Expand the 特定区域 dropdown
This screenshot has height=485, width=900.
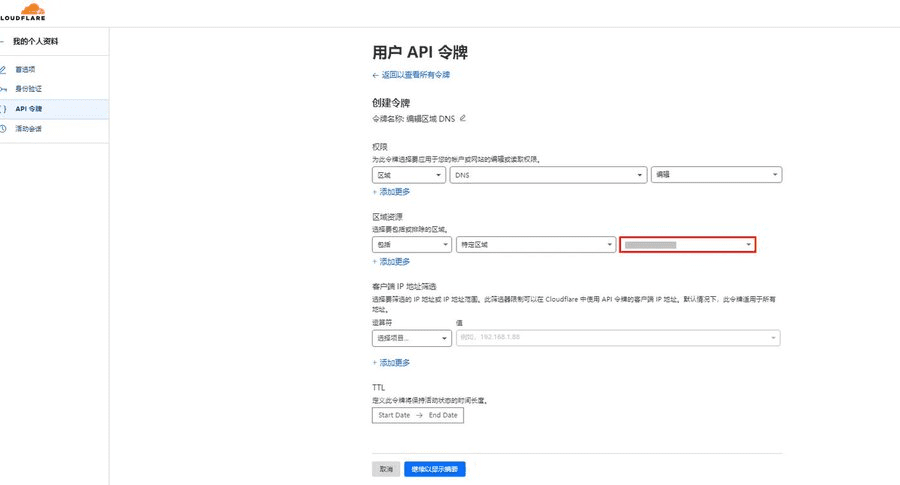pos(535,245)
